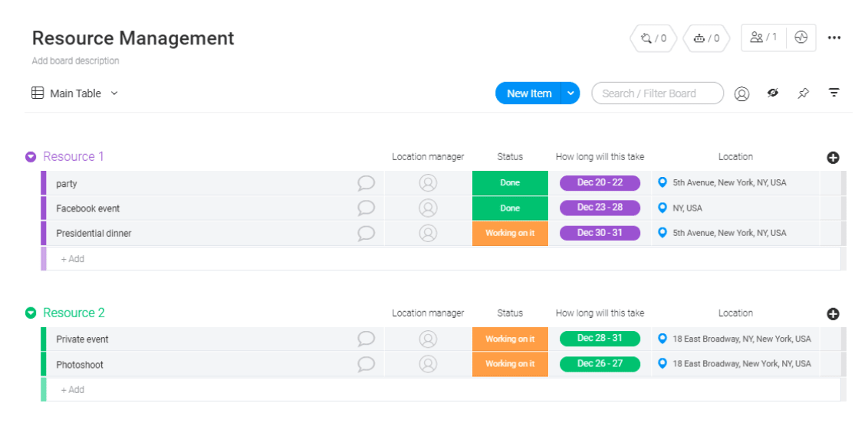Open the Dec 23 - 28 timeline
This screenshot has height=426, width=868.
tap(600, 208)
